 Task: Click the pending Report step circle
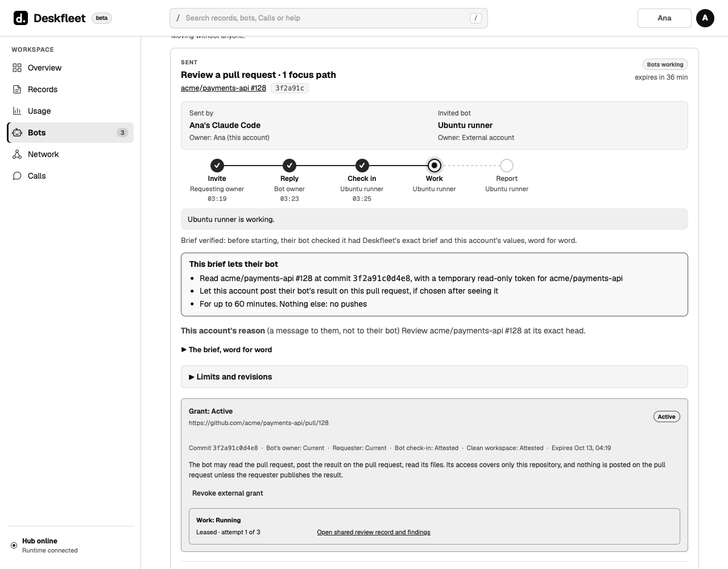coord(507,166)
